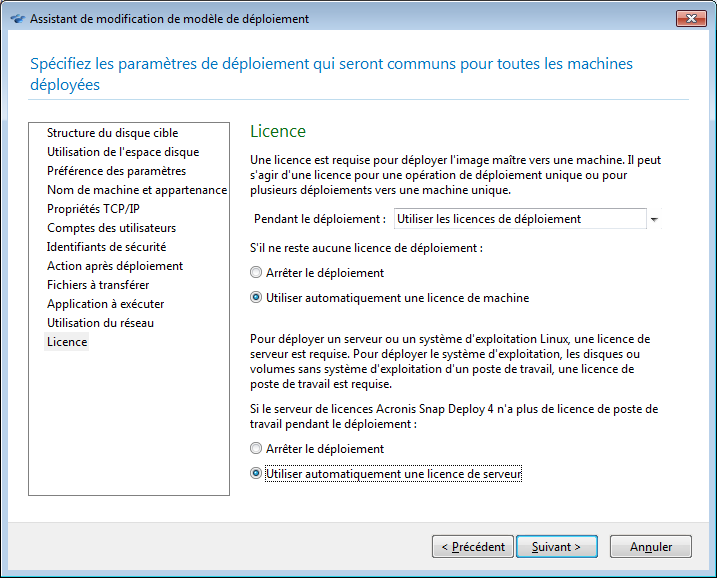
Task: Go to 'Structure du disque cible' step
Action: coord(112,133)
